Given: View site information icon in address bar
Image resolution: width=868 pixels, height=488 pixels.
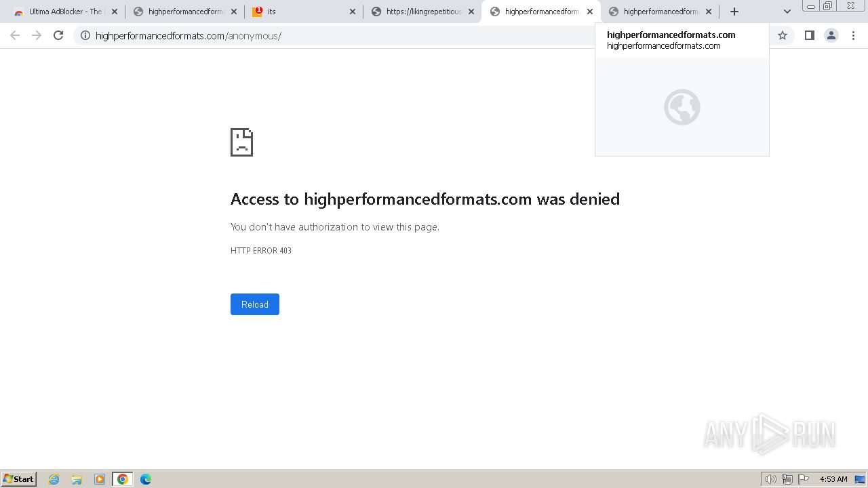Looking at the screenshot, I should (85, 35).
